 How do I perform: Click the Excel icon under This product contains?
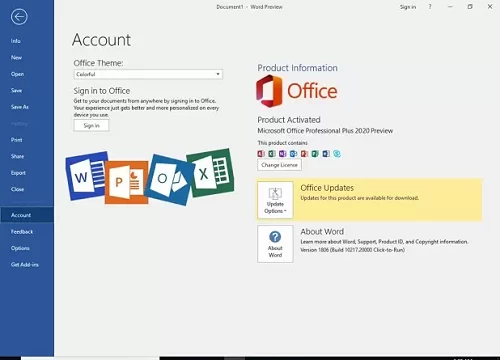(x=272, y=154)
